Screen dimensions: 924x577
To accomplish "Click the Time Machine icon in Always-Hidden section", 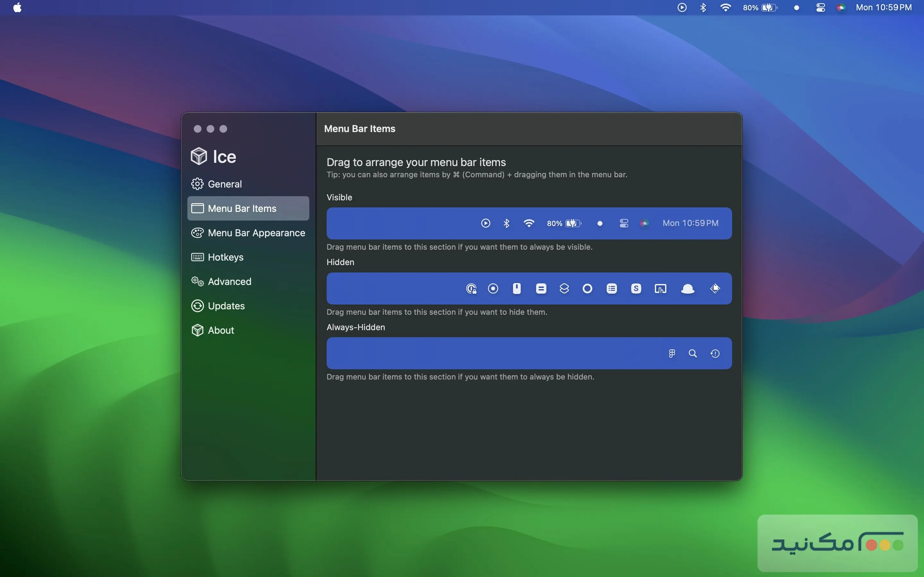I will pos(715,353).
